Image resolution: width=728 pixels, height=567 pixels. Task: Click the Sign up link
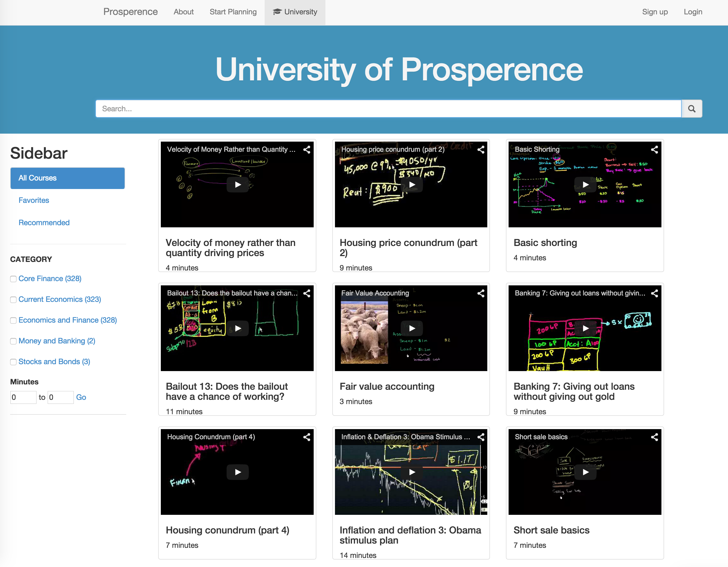point(655,12)
